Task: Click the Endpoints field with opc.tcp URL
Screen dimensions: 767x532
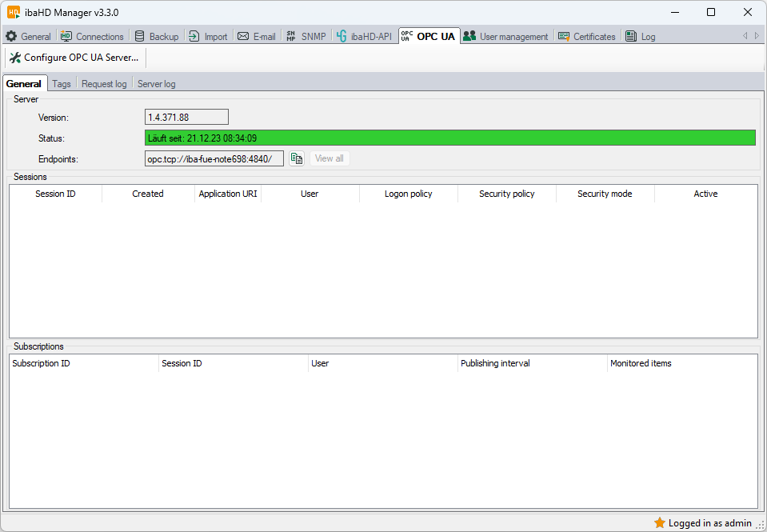Action: coord(214,158)
